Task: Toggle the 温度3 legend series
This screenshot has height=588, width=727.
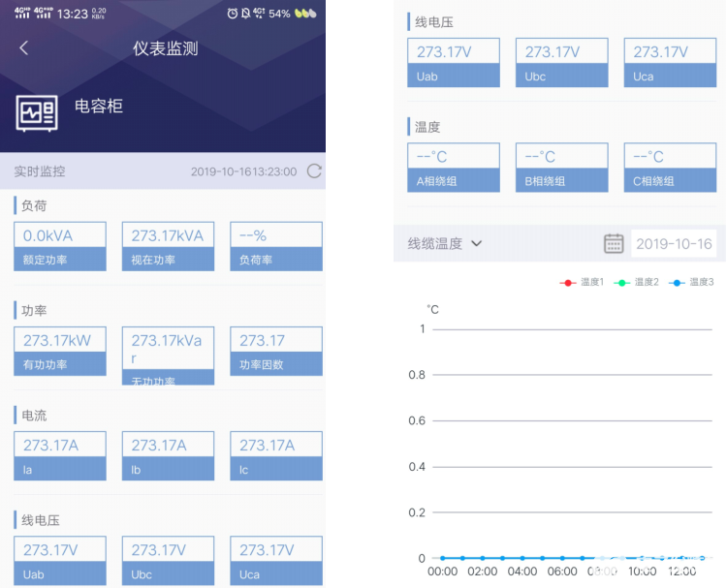Action: (x=691, y=282)
